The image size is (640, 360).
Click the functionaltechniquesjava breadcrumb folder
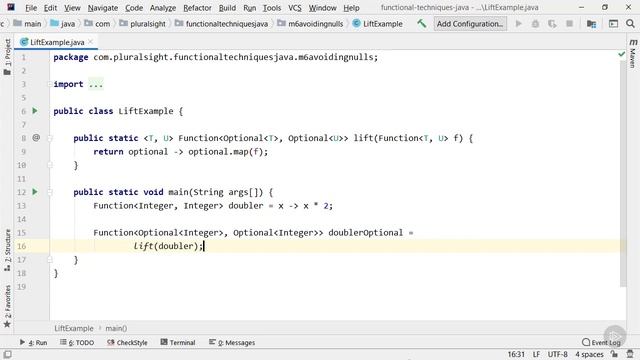click(x=221, y=24)
